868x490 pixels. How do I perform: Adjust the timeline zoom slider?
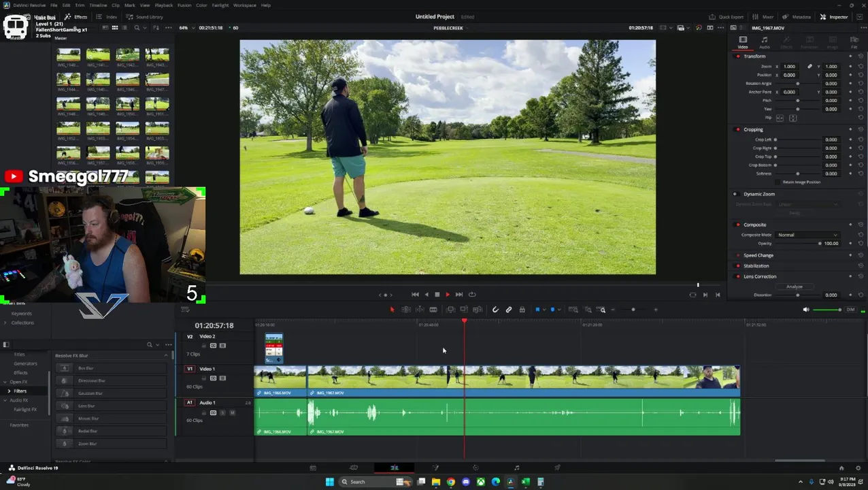[633, 310]
